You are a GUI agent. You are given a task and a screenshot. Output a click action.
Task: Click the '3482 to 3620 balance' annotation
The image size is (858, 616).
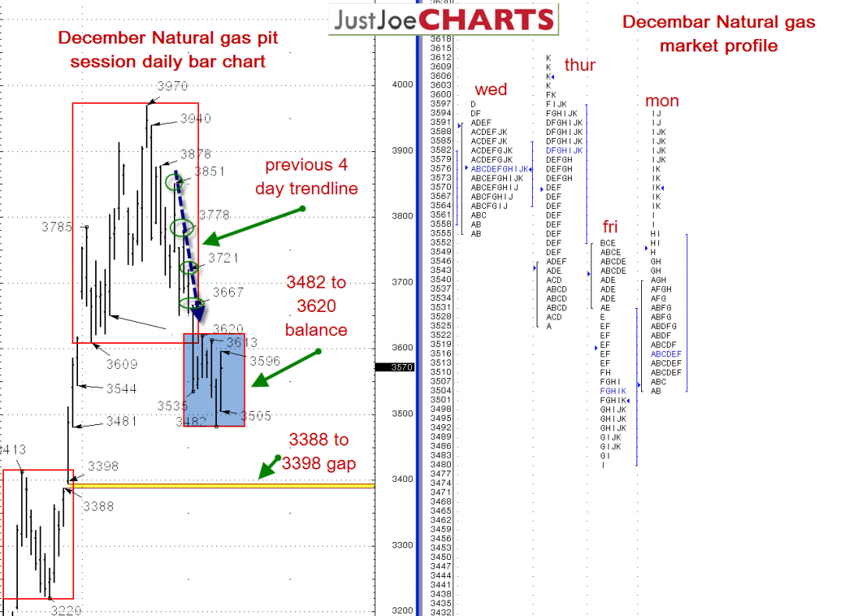tap(316, 306)
